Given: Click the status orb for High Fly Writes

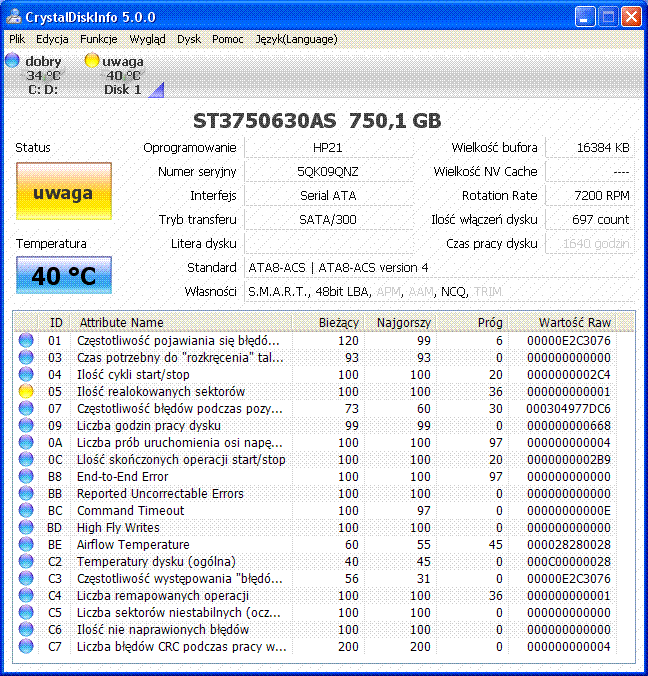Looking at the screenshot, I should coord(26,528).
